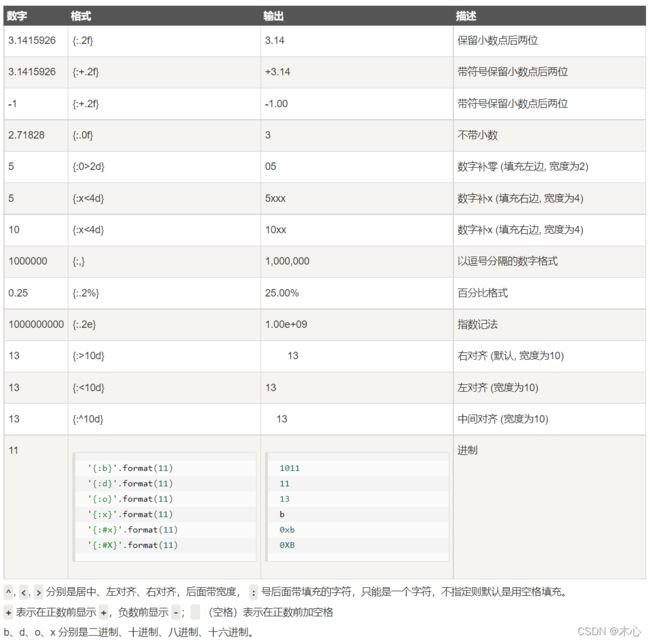Click the note line starting b、d、o、x 分别是二进制
The image size is (650, 642).
(x=129, y=632)
